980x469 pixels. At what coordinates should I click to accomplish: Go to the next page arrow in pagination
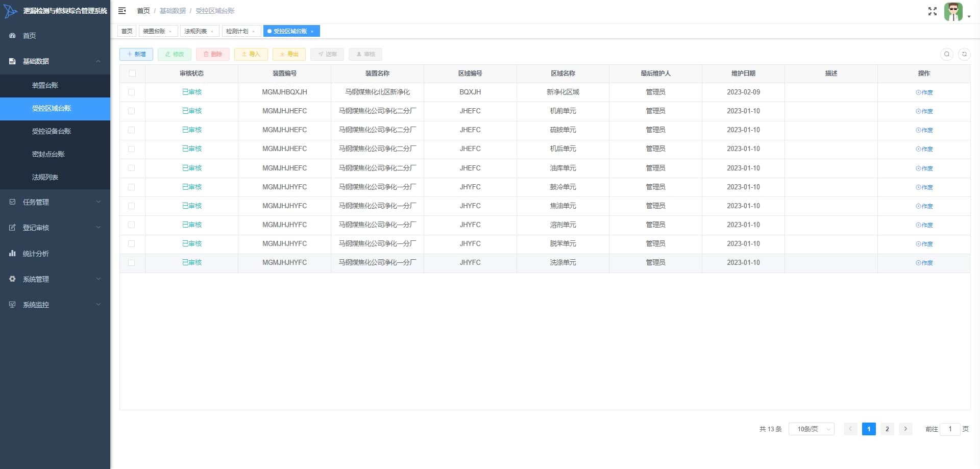905,429
